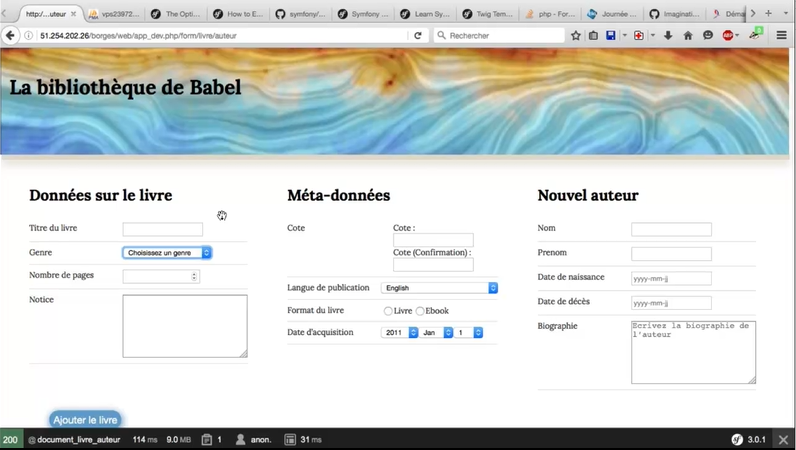The height and width of the screenshot is (450, 796).
Task: Bookmark this page with the star icon
Action: pyautogui.click(x=576, y=35)
